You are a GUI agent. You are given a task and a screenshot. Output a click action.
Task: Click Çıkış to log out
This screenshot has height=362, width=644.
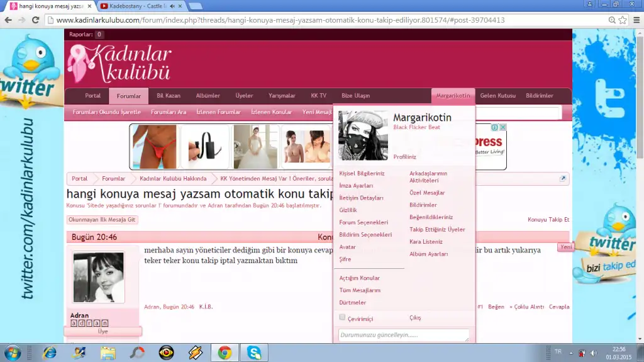tap(415, 317)
